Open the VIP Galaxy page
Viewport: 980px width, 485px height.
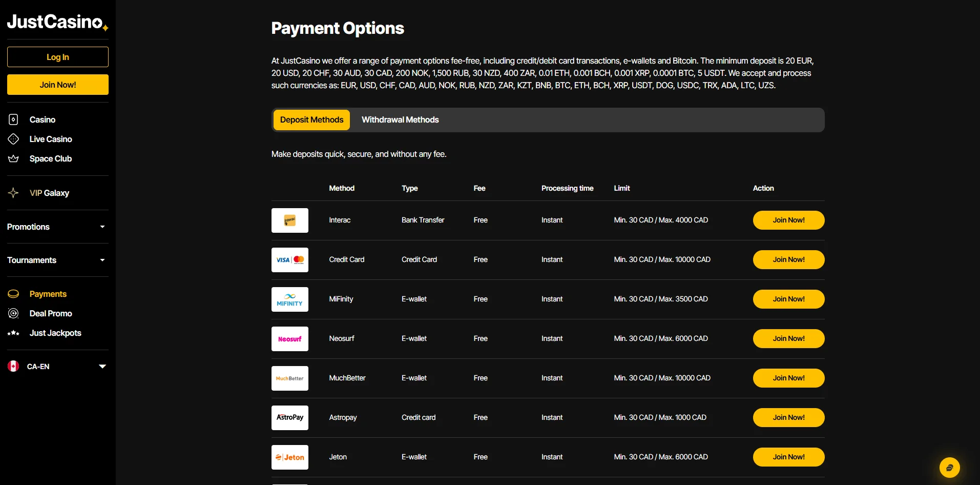[49, 193]
